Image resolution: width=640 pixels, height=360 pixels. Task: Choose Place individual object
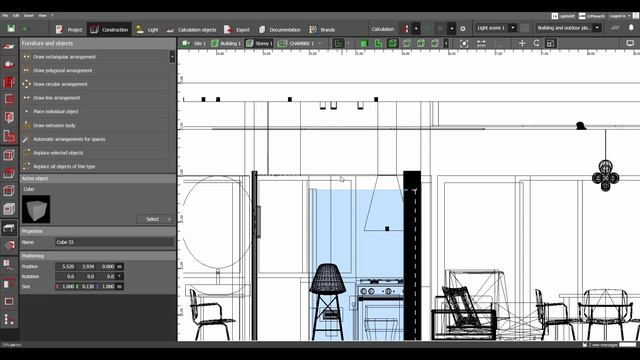pos(95,111)
